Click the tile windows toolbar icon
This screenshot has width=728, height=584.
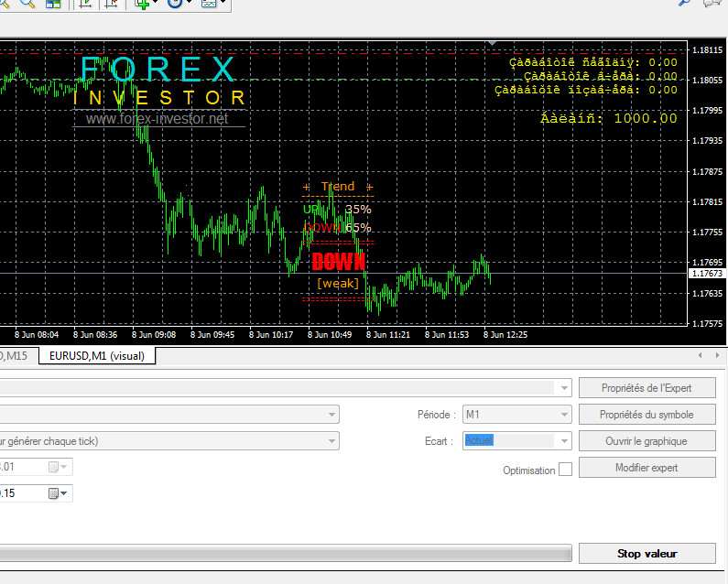pyautogui.click(x=53, y=4)
